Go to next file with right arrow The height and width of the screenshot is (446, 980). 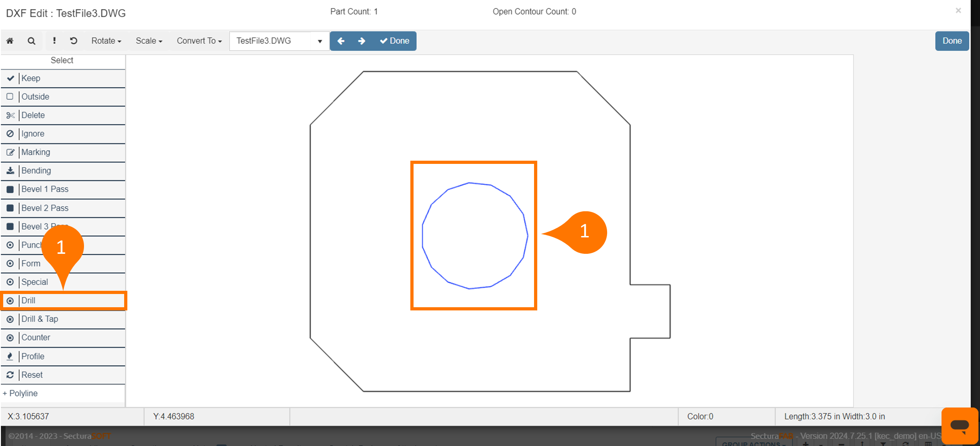362,41
